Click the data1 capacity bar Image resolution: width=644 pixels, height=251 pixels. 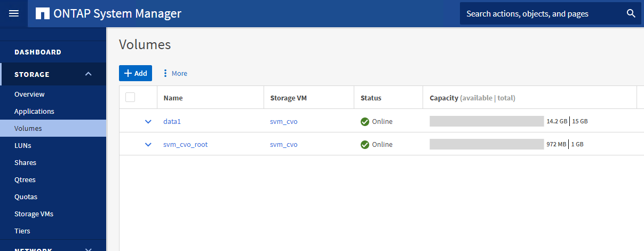pos(487,121)
